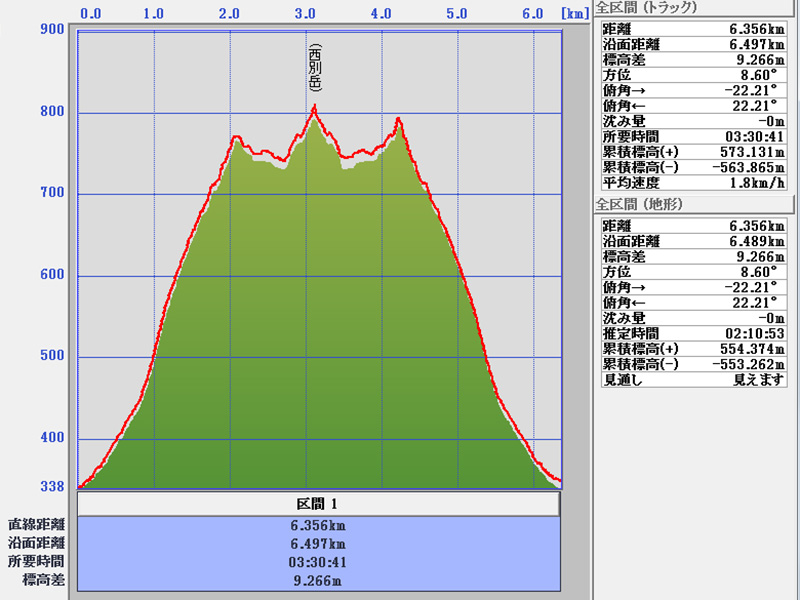Click the 900 elevation axis label

coord(52,29)
